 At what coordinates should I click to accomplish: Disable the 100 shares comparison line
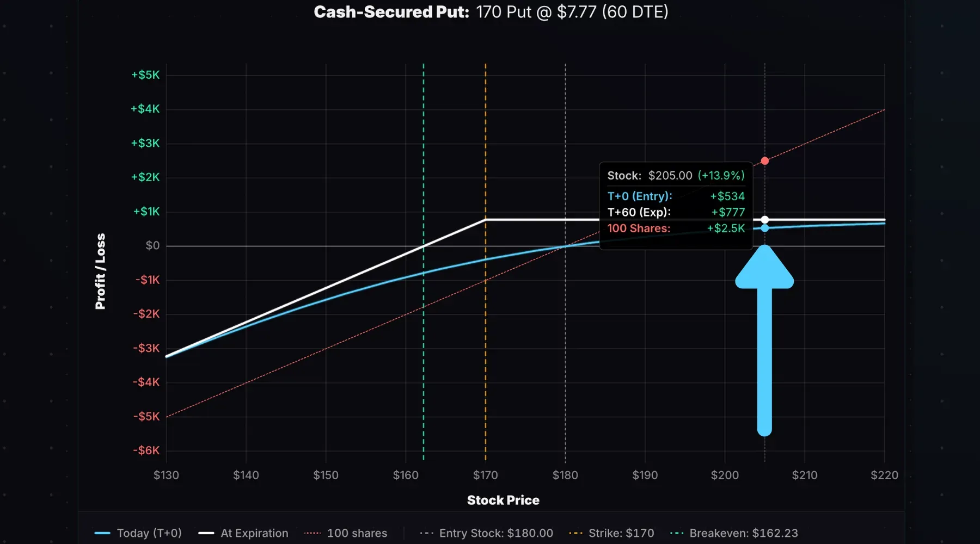click(x=358, y=533)
